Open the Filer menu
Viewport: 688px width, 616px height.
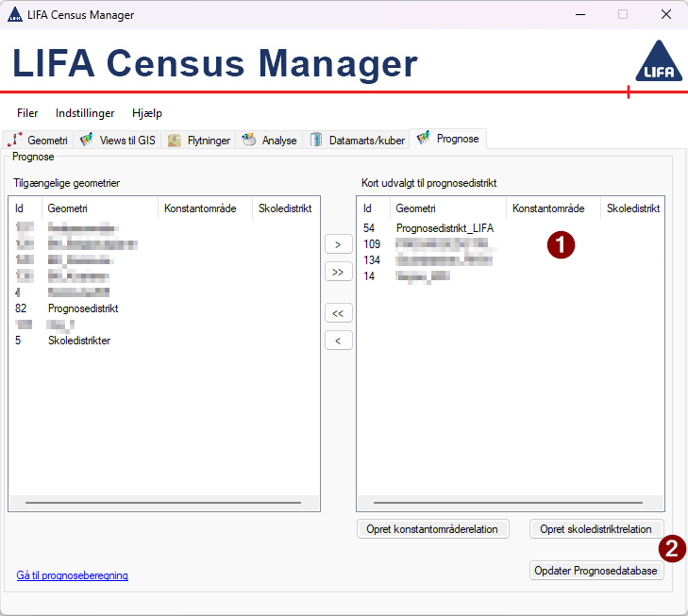click(x=27, y=113)
